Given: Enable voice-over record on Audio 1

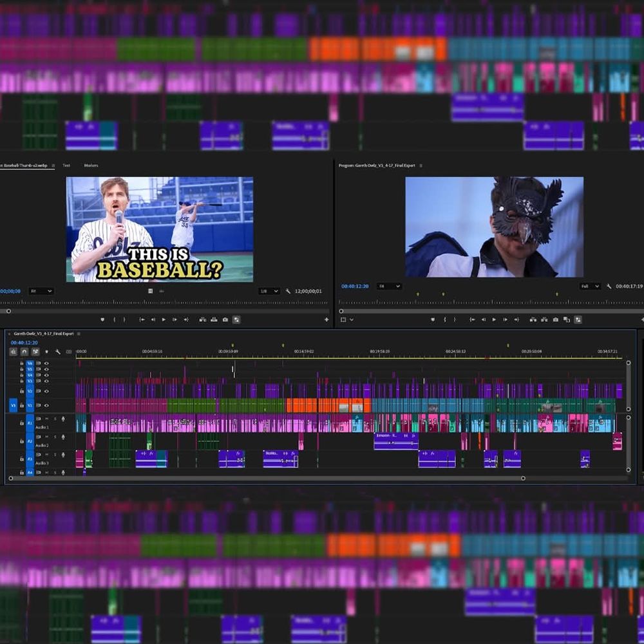Looking at the screenshot, I should click(x=63, y=419).
